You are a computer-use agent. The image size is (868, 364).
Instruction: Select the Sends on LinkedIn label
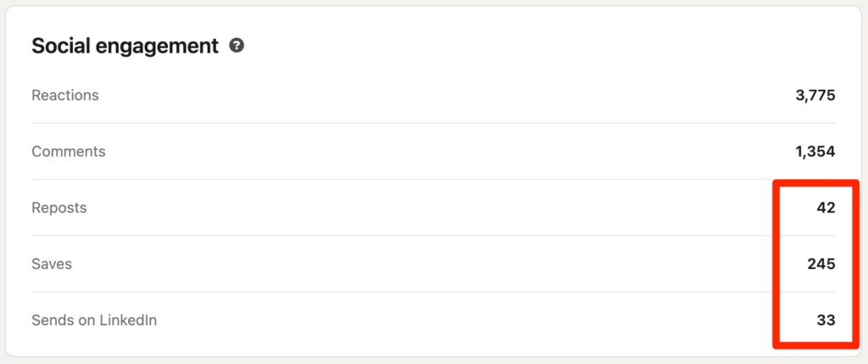click(94, 321)
